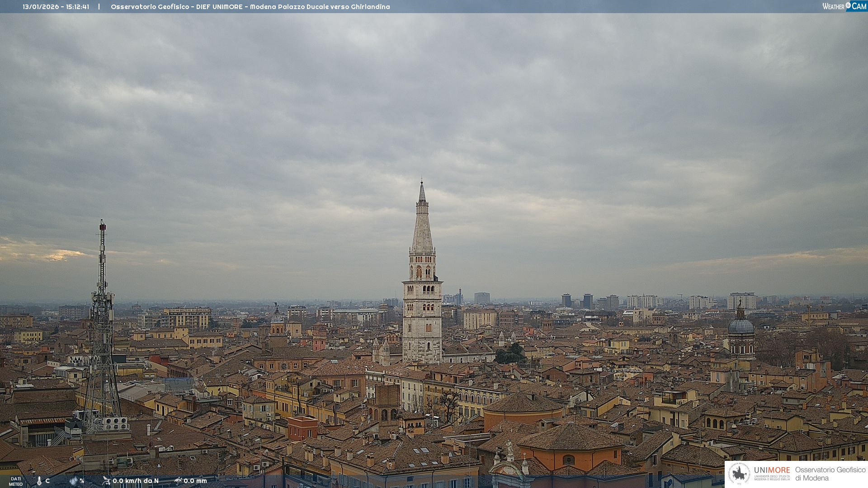The width and height of the screenshot is (868, 488).
Task: Click the timestamp 13/01/2026 - 15:12:41
Action: (x=56, y=7)
